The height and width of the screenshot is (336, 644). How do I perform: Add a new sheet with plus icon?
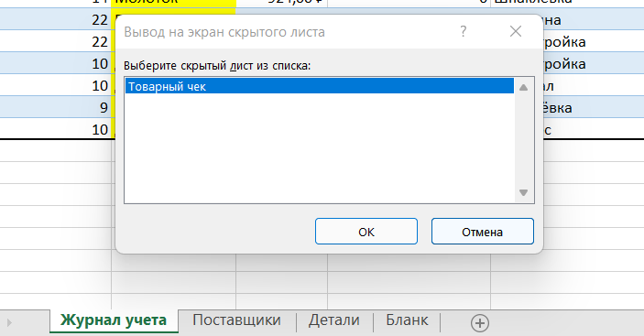point(480,323)
